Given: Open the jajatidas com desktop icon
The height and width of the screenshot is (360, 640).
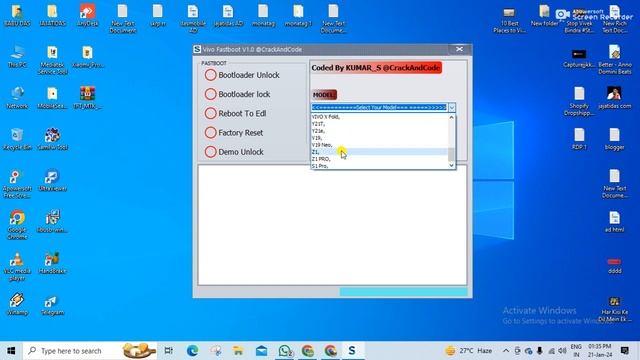Looking at the screenshot, I should tap(614, 98).
